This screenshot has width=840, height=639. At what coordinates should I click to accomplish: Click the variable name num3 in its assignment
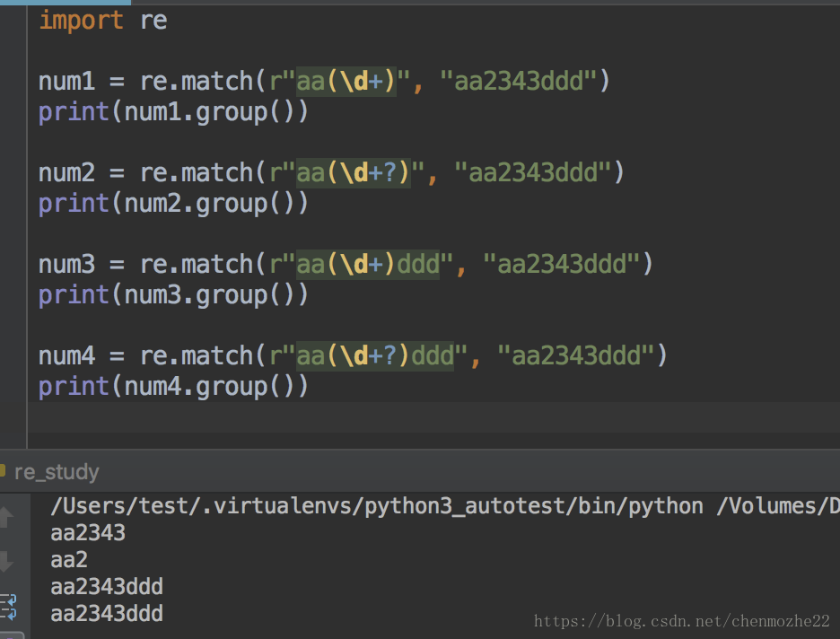click(x=67, y=265)
